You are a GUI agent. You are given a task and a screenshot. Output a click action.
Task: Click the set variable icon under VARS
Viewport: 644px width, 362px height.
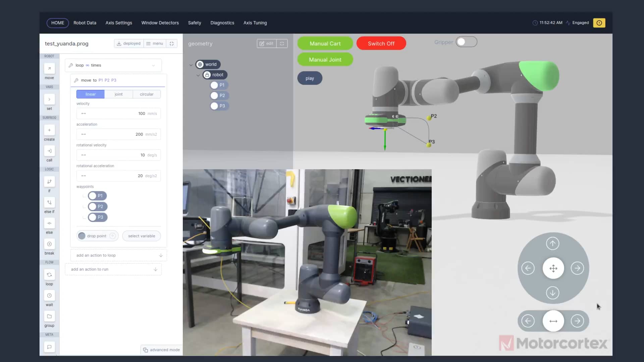tap(49, 99)
